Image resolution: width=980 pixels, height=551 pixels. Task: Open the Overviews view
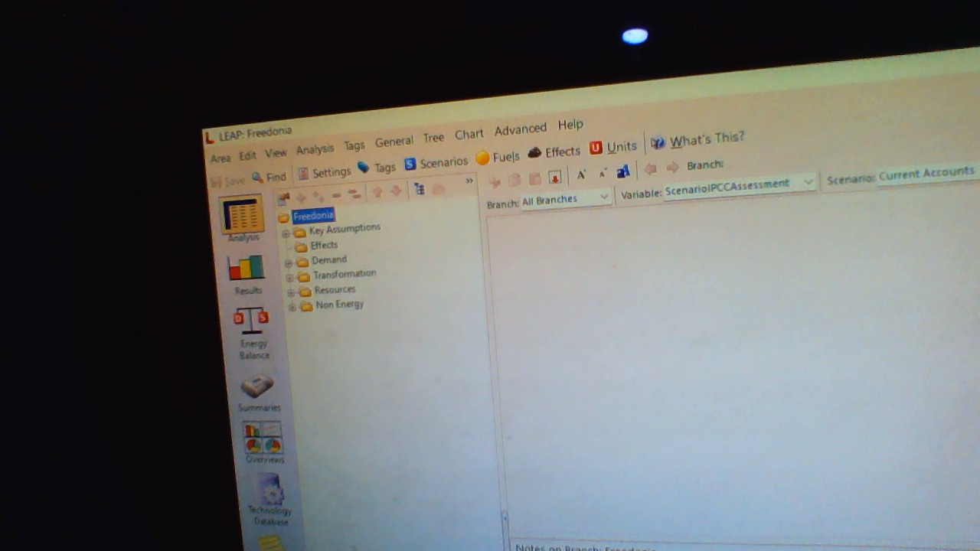(x=263, y=442)
